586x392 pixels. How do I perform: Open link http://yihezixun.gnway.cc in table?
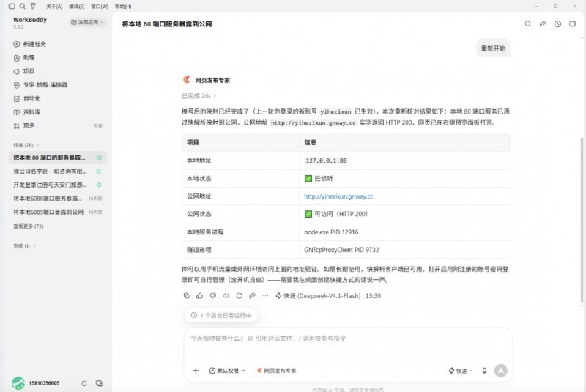point(338,196)
